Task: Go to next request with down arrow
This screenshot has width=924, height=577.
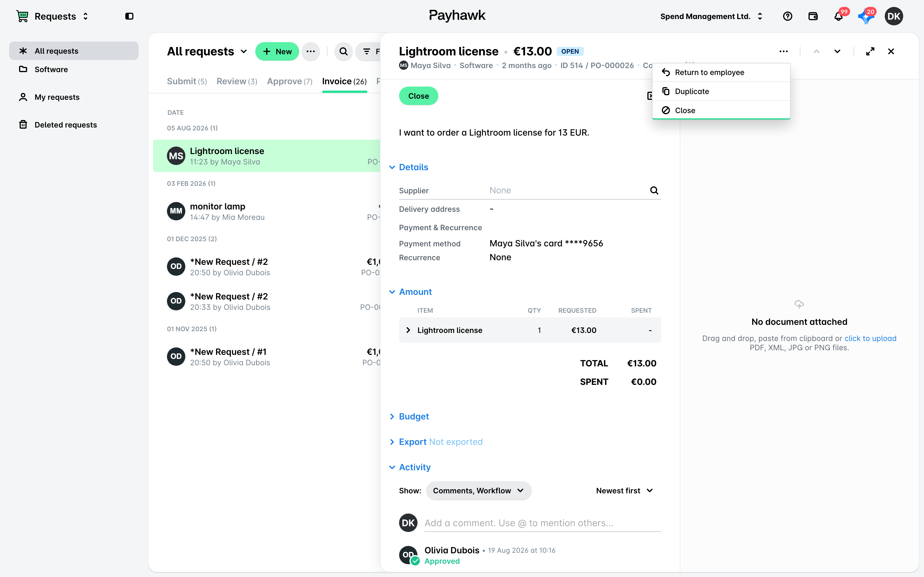Action: (837, 51)
